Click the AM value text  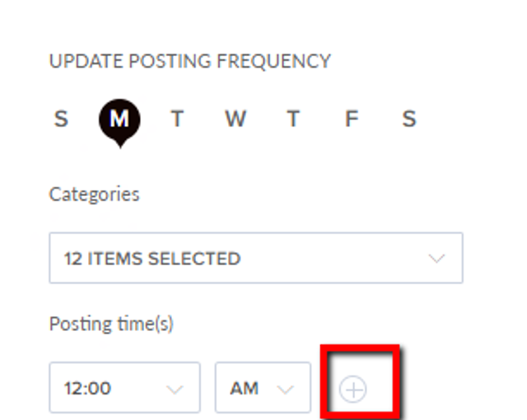pyautogui.click(x=245, y=389)
